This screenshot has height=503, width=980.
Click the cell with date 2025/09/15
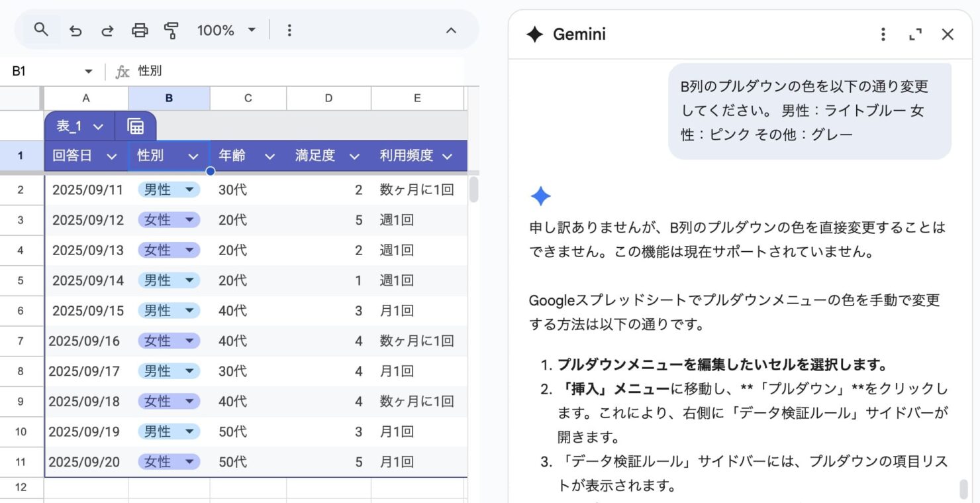pyautogui.click(x=87, y=310)
